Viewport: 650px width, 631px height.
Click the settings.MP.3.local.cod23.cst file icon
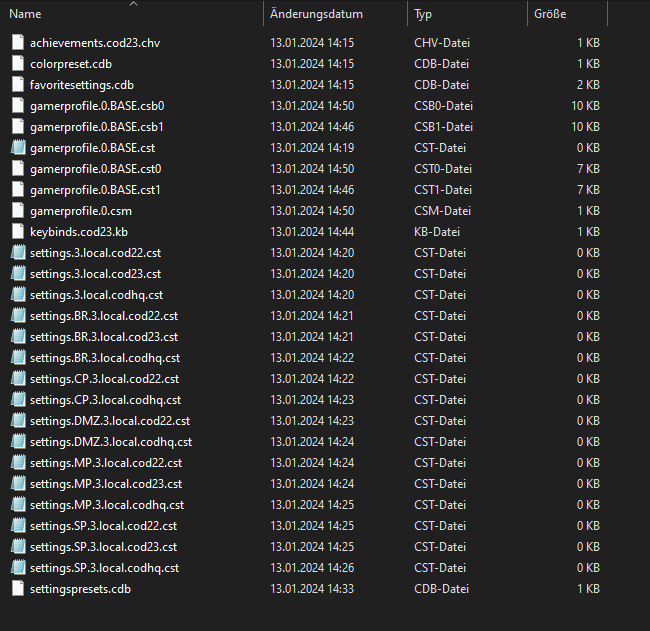tap(18, 484)
